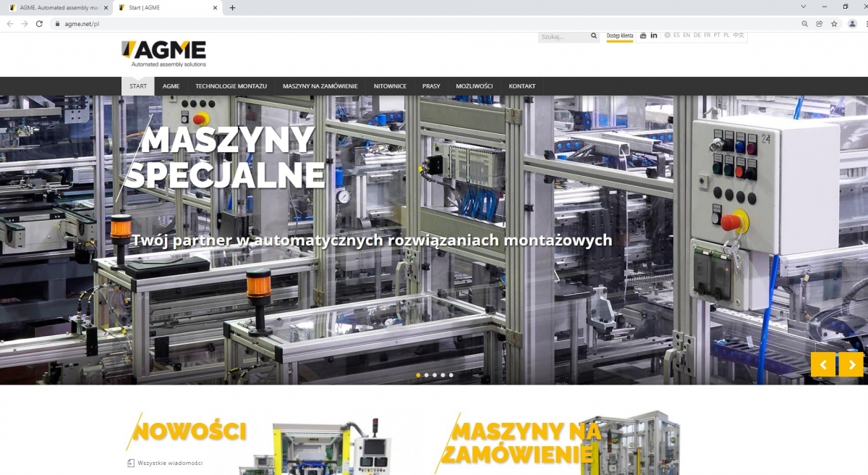868x475 pixels.
Task: Reload the page in browser
Action: [x=39, y=23]
